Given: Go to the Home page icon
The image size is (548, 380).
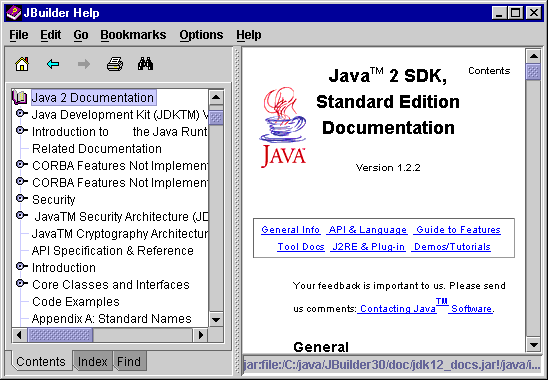Looking at the screenshot, I should (x=22, y=64).
